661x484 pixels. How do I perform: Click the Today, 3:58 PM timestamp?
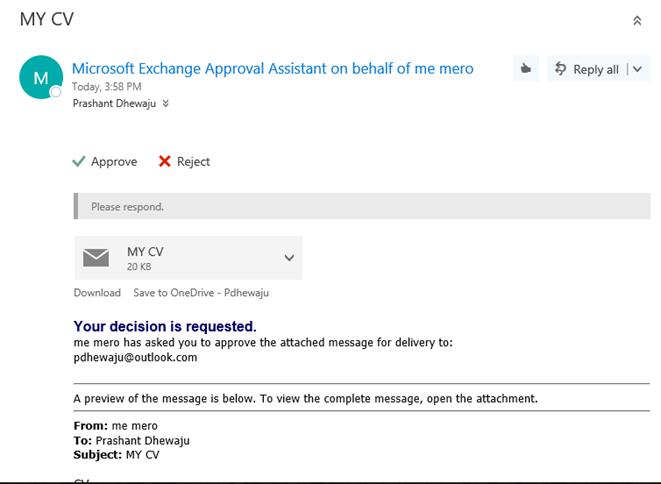(x=107, y=86)
